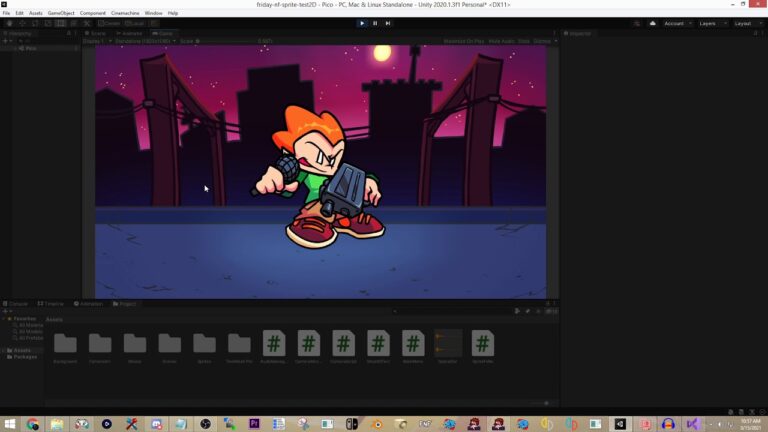The image size is (768, 432).
Task: Switch to the Timeline tab
Action: coord(51,304)
